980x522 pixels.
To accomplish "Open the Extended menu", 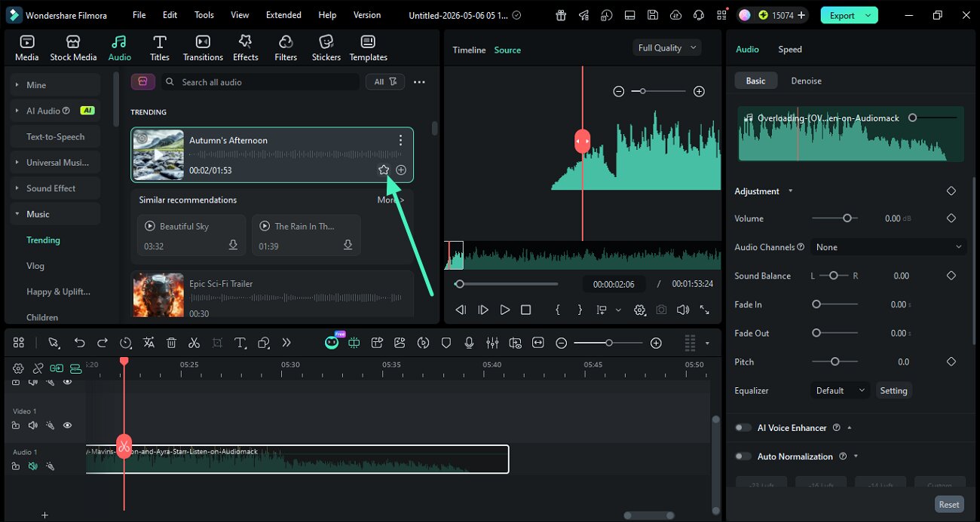I will (283, 15).
